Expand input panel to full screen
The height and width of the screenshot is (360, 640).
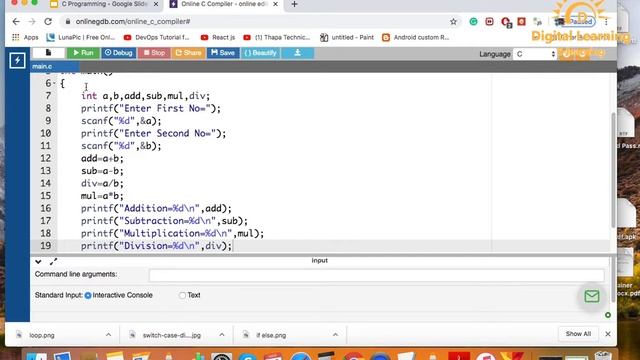tap(53, 262)
